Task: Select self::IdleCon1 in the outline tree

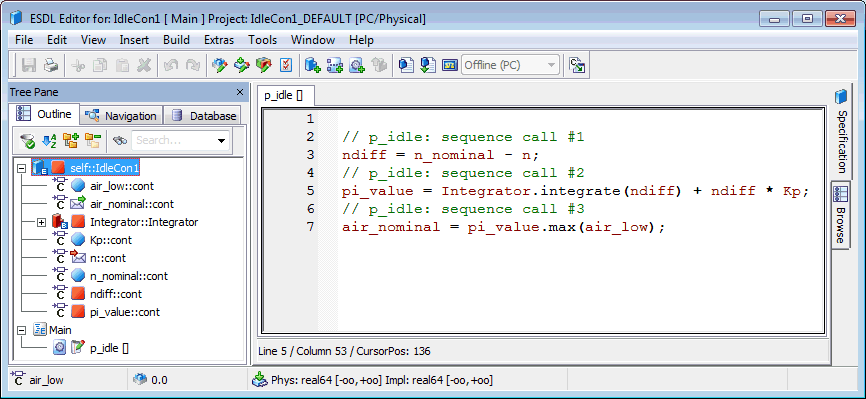Action: point(104,168)
